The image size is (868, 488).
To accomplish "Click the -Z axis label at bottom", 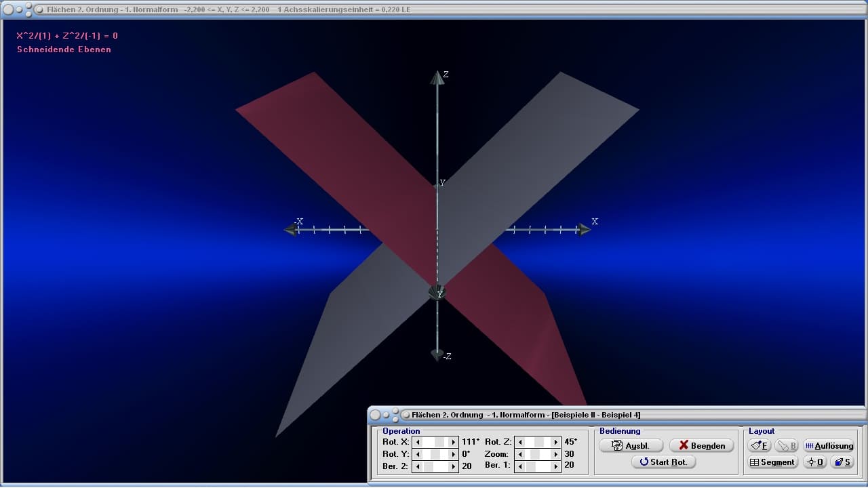I will point(447,356).
